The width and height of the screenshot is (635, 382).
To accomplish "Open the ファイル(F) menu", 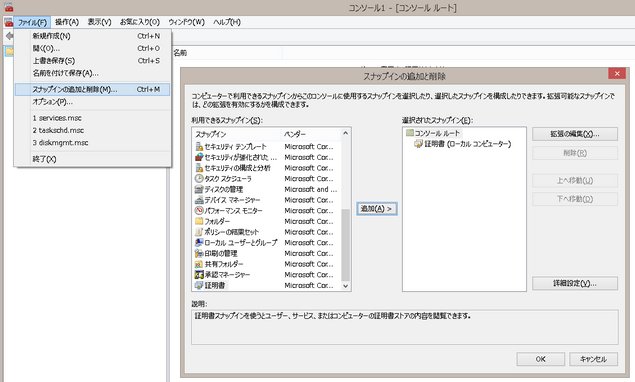I will coord(32,22).
